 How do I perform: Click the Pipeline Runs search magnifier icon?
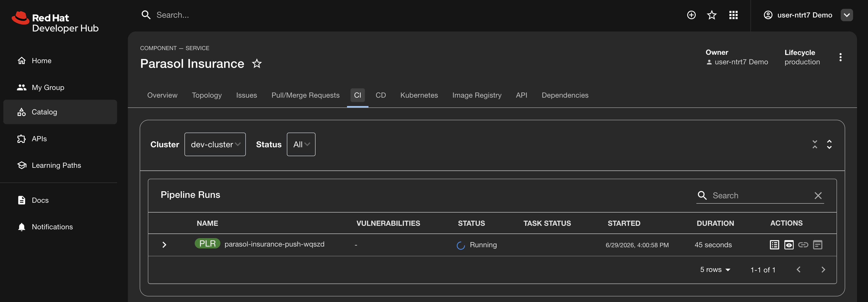(702, 195)
